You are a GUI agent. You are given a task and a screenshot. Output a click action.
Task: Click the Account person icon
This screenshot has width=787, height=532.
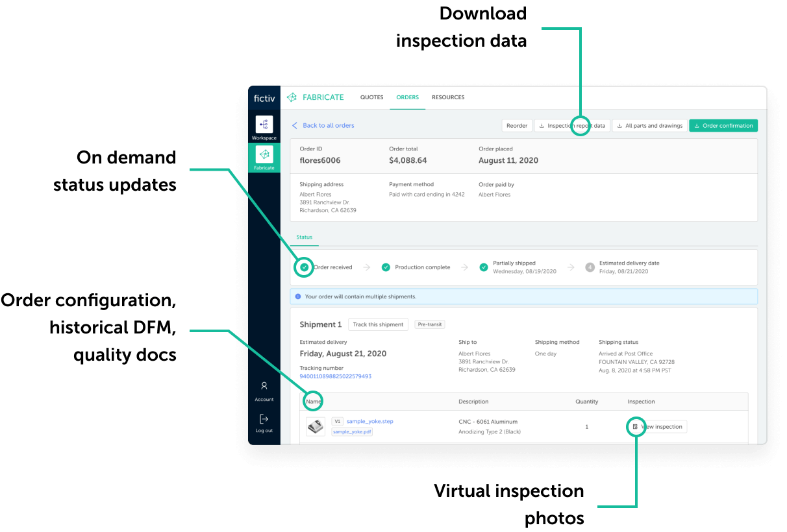pos(264,386)
